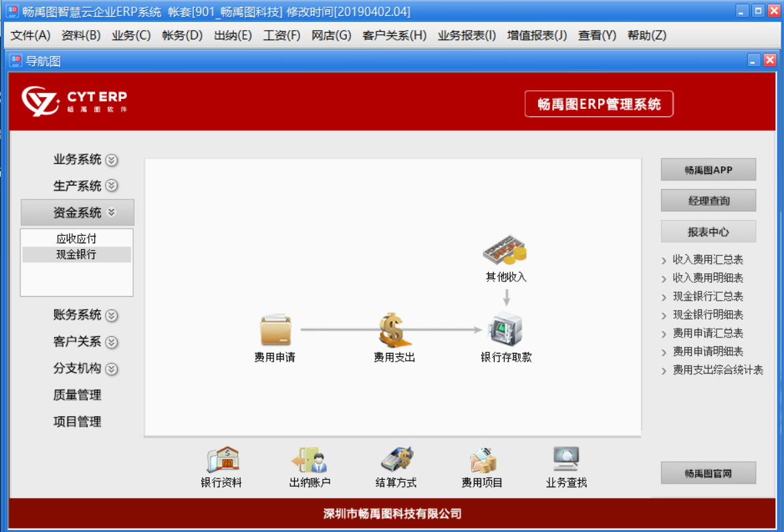This screenshot has width=784, height=532.
Task: Click the 深圳市畅禹图科技有限公司 footer text
Action: click(392, 513)
